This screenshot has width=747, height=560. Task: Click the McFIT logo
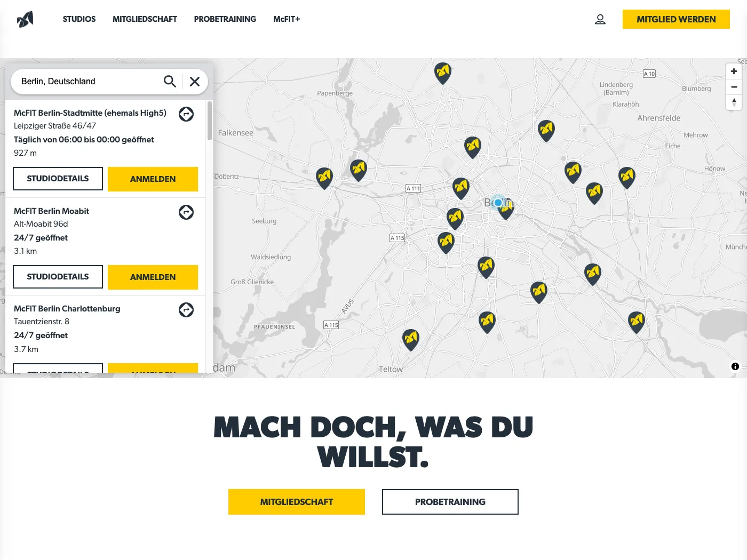click(25, 19)
